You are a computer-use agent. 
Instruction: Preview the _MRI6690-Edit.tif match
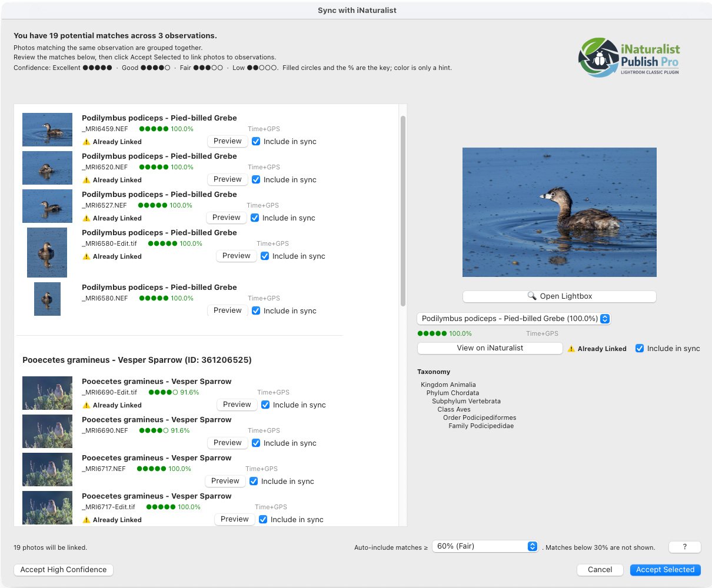237,405
